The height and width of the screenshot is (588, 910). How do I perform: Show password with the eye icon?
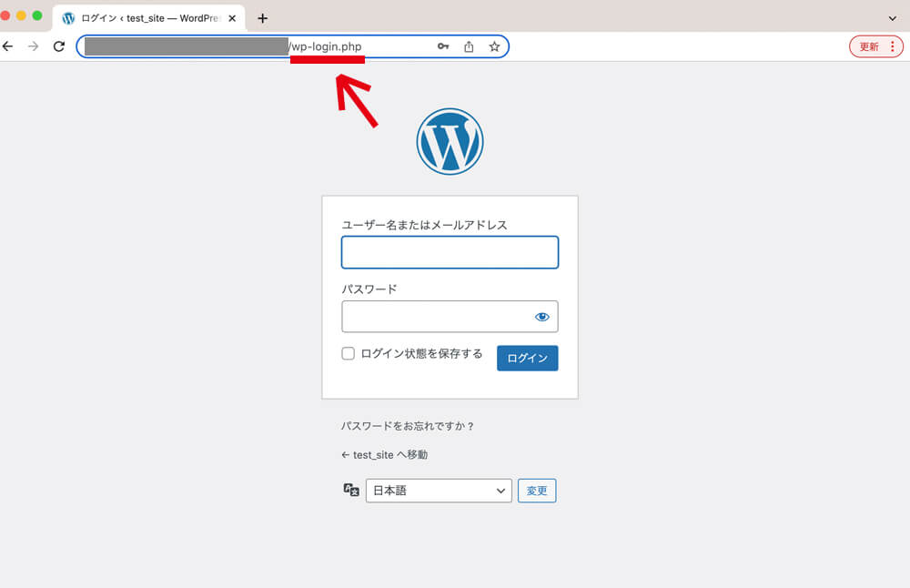click(542, 317)
